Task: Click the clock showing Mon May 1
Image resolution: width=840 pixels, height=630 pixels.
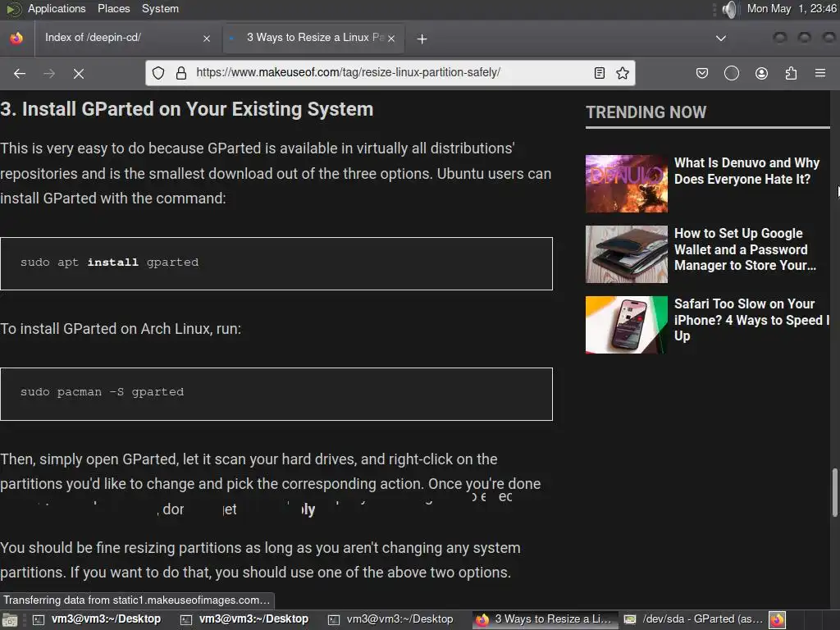Action: pyautogui.click(x=792, y=8)
